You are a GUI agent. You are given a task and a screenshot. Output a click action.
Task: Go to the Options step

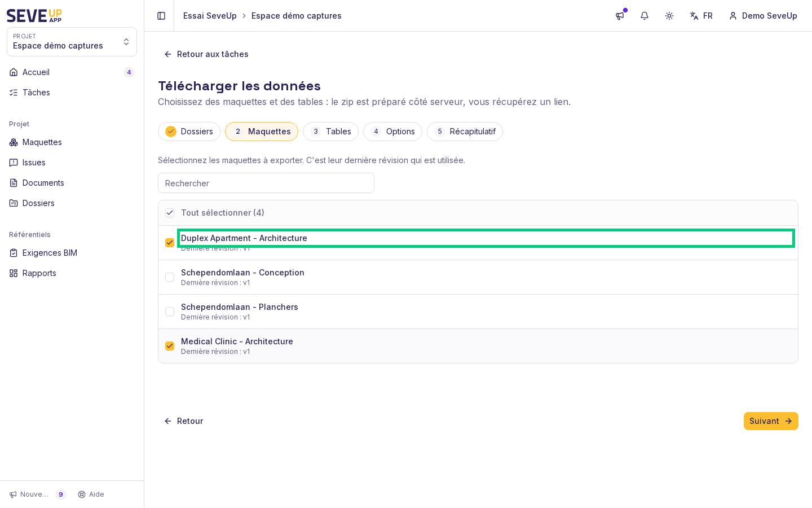[x=392, y=132]
